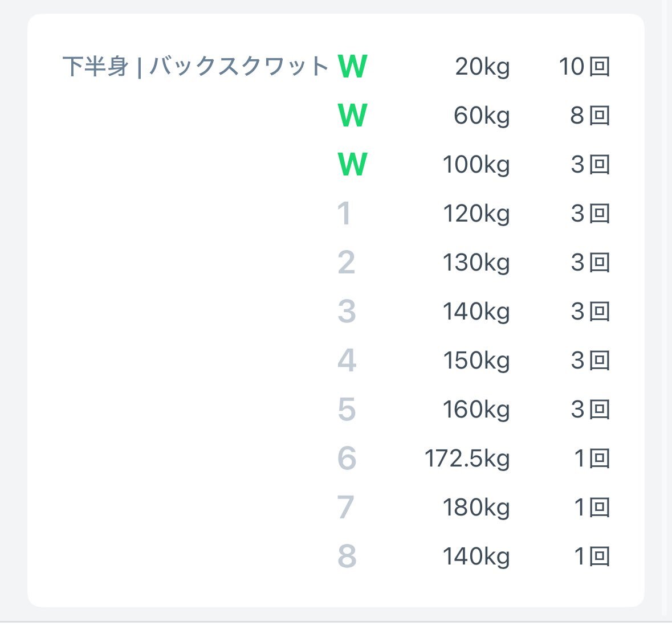
Task: Click the 8回 reps for 60kg set
Action: pyautogui.click(x=590, y=116)
